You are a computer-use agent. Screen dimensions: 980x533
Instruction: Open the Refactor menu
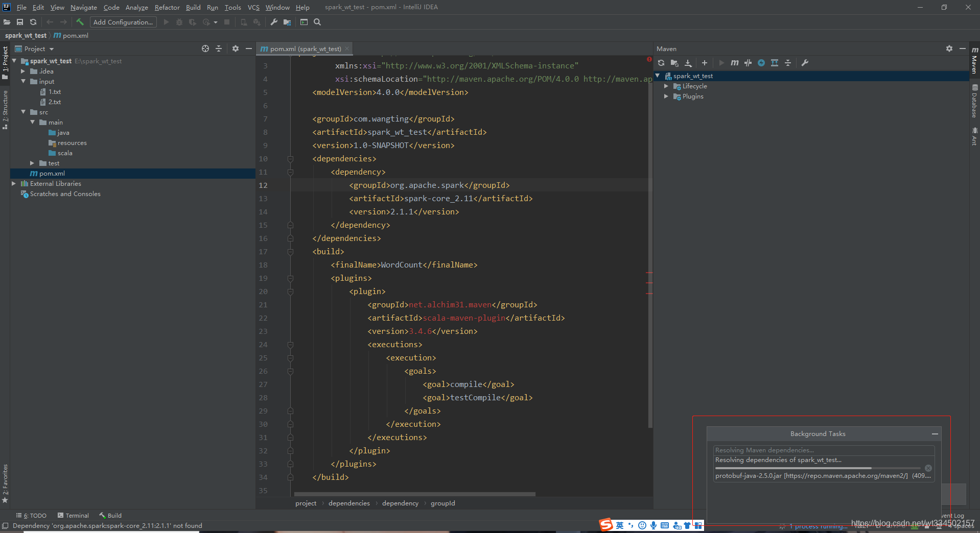(x=167, y=7)
